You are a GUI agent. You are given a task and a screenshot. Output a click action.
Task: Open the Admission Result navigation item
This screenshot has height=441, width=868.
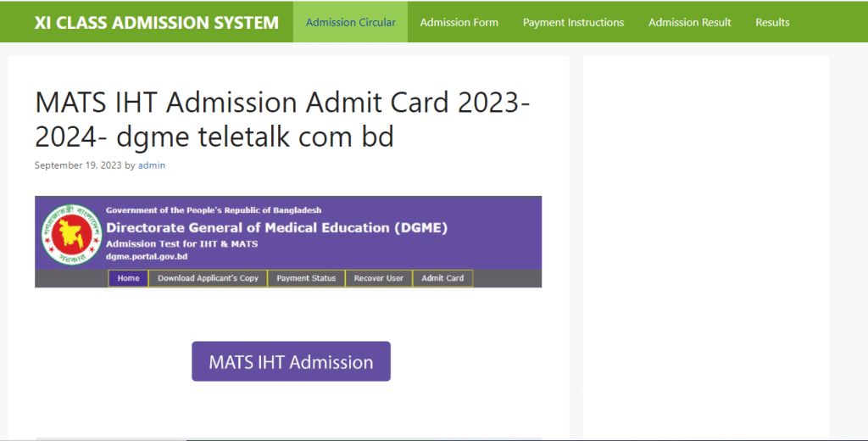tap(689, 22)
